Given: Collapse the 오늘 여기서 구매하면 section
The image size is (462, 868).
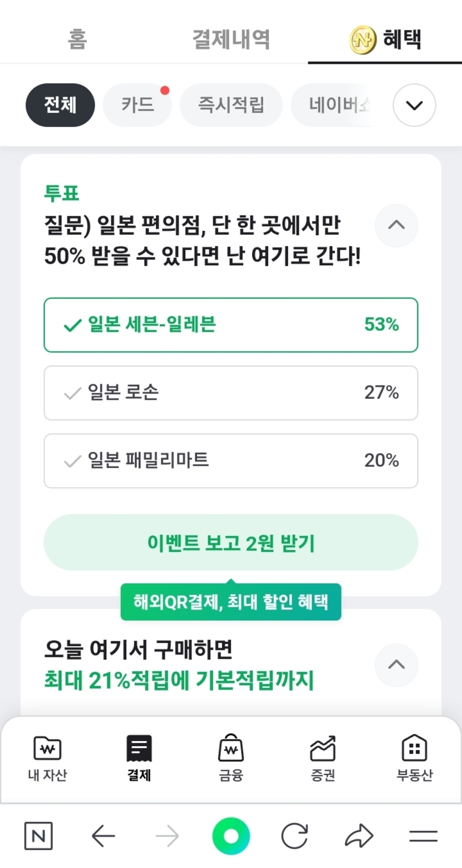Looking at the screenshot, I should click(396, 664).
